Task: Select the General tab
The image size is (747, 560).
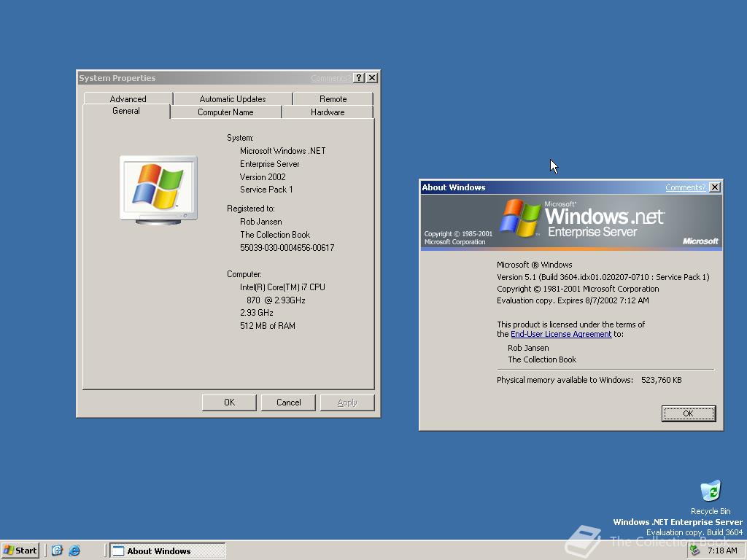Action: click(x=126, y=111)
